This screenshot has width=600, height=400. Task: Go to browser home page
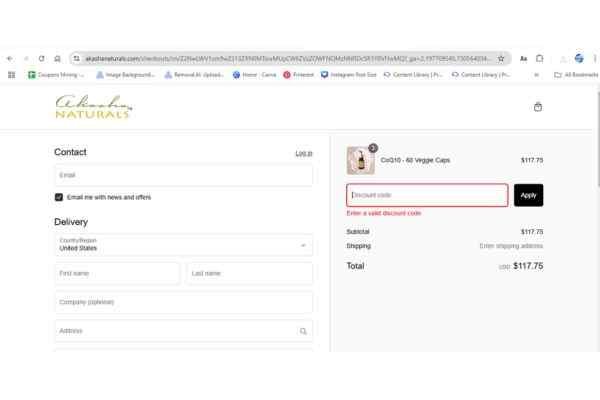pyautogui.click(x=58, y=58)
